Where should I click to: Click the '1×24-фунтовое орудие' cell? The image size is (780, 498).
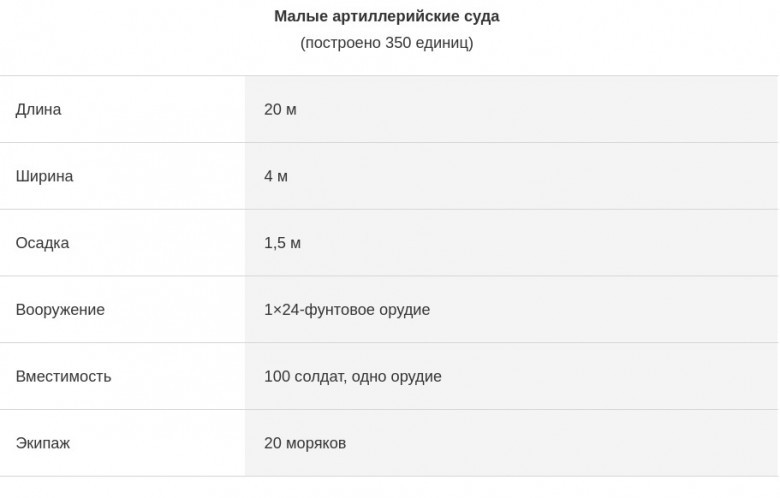(347, 309)
